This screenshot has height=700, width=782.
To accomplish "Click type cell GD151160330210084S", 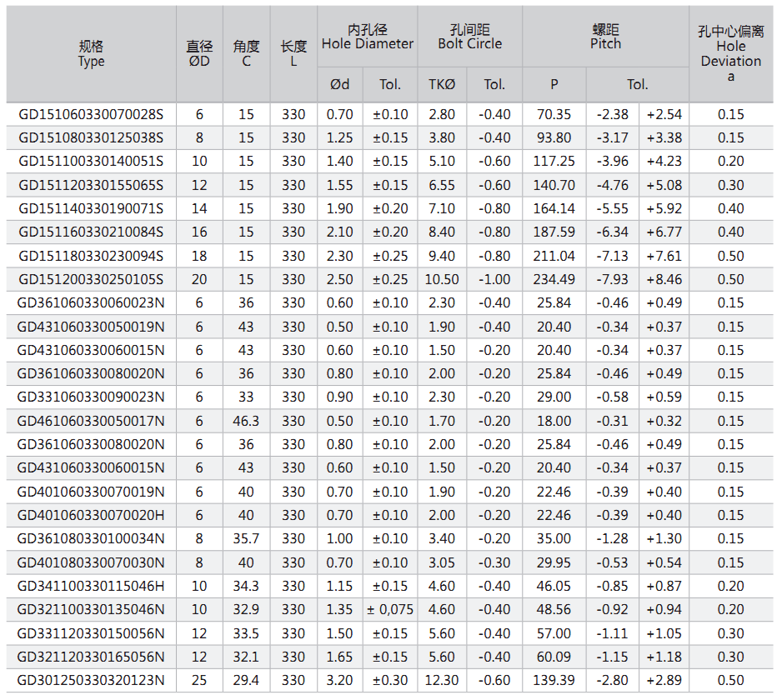I will pos(91,232).
